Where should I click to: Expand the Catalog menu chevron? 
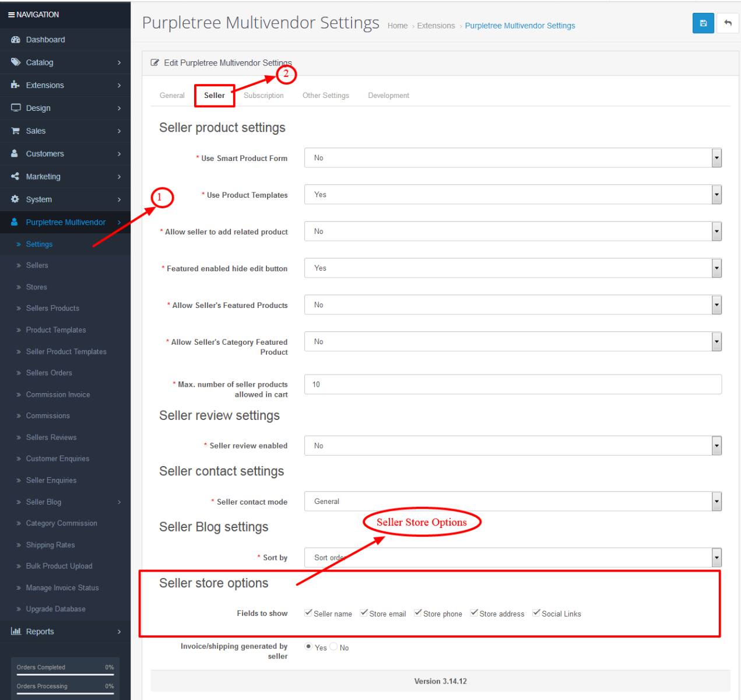119,62
